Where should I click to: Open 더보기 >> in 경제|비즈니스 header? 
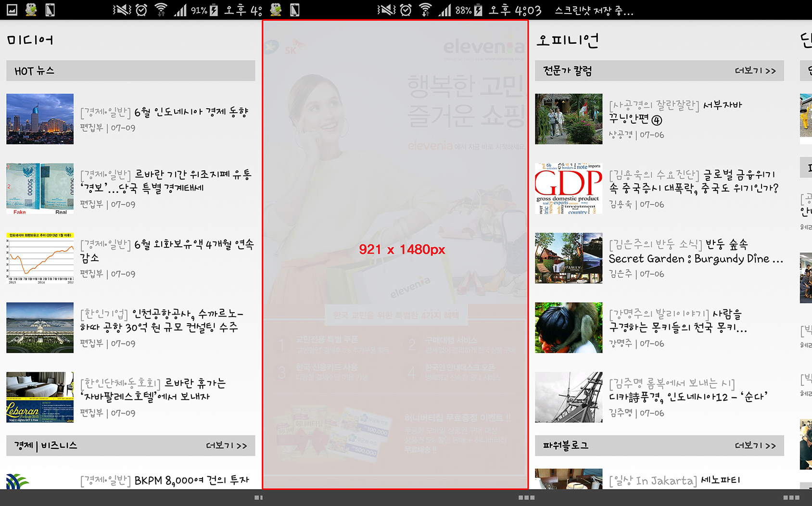tap(227, 445)
